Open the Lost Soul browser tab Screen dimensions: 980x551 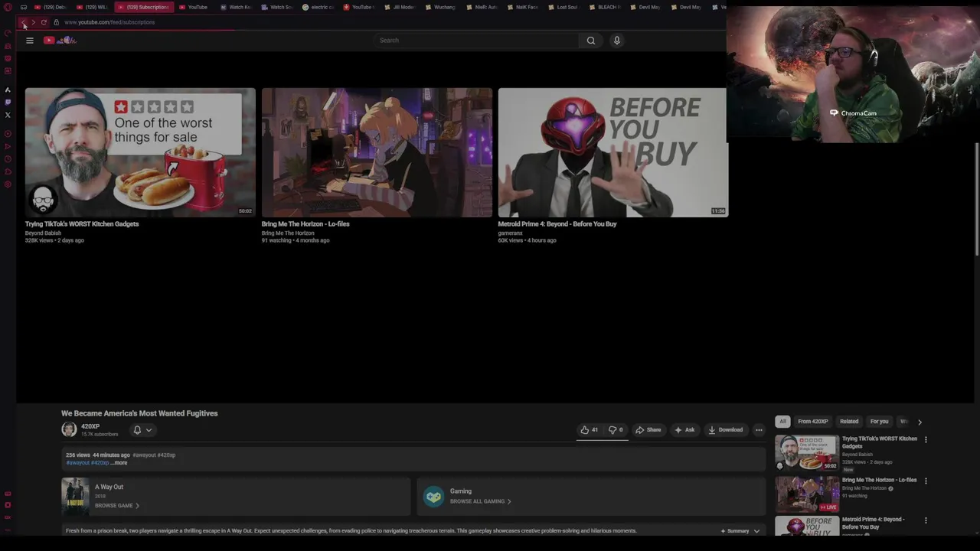tap(563, 7)
